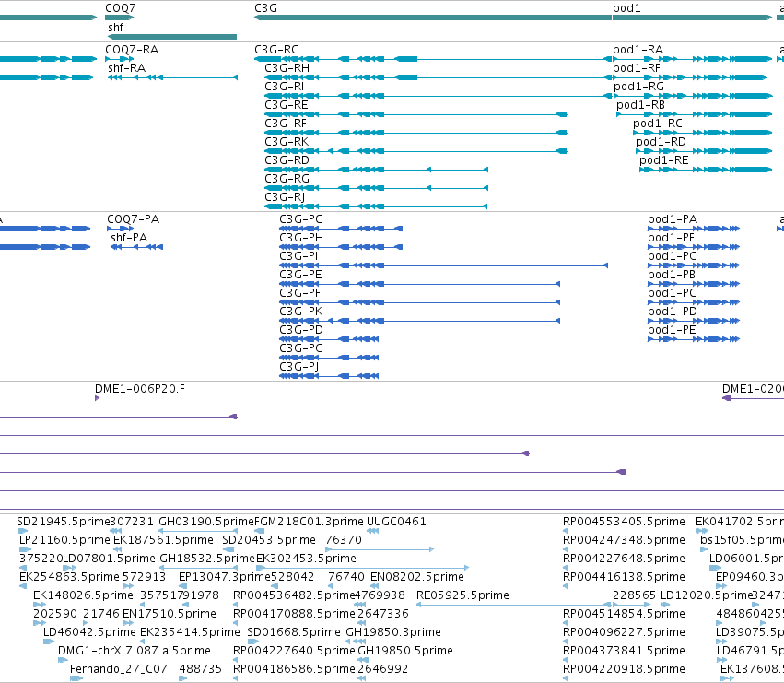
Task: Click EST Fernando_27_C07
Action: (x=119, y=669)
